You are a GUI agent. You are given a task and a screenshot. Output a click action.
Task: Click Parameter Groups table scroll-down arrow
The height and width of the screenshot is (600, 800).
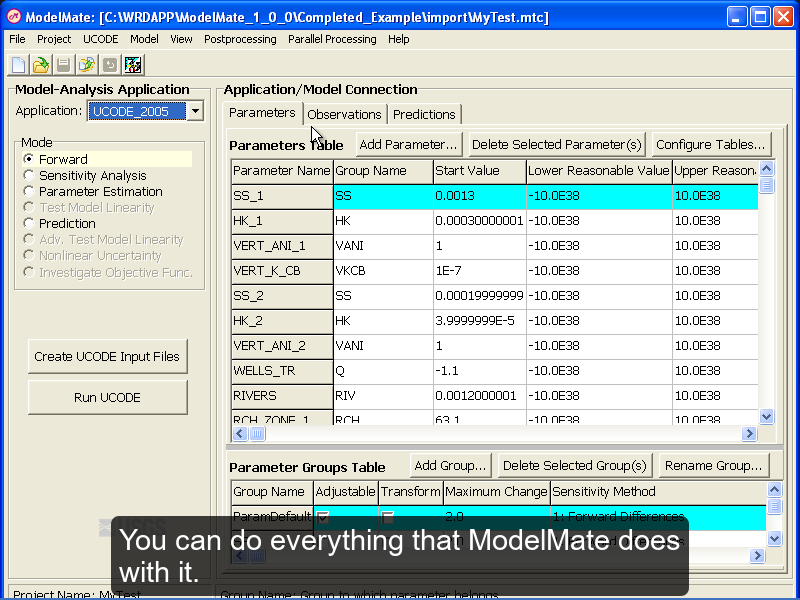pos(774,538)
